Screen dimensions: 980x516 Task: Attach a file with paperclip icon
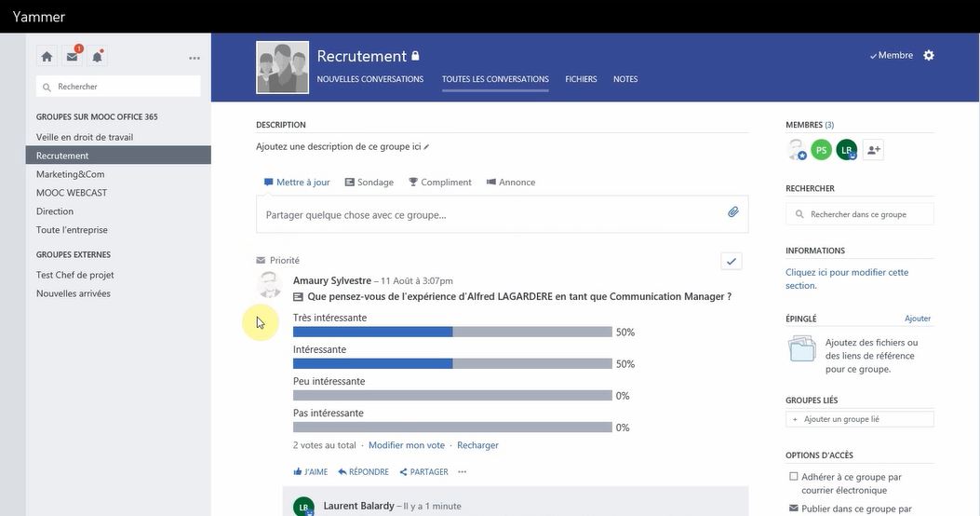733,212
